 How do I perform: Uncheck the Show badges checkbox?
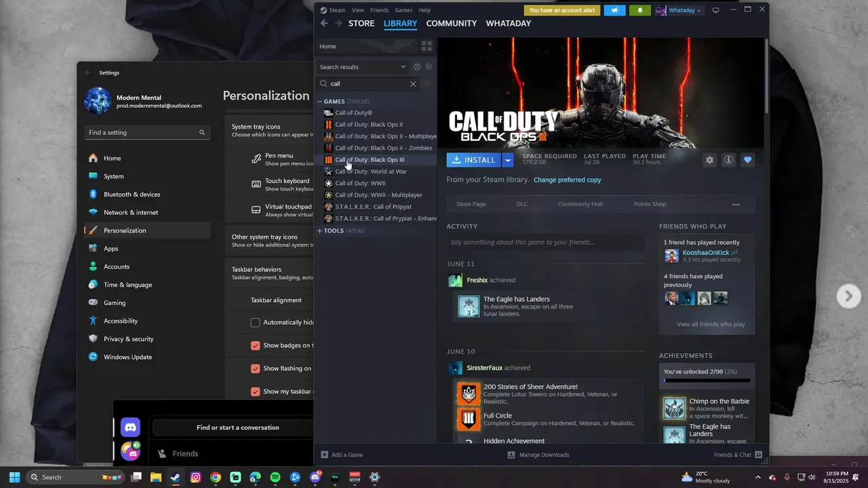click(255, 346)
